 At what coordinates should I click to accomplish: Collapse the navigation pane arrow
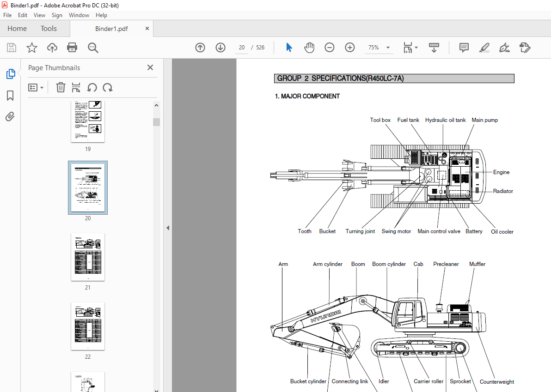(x=168, y=228)
